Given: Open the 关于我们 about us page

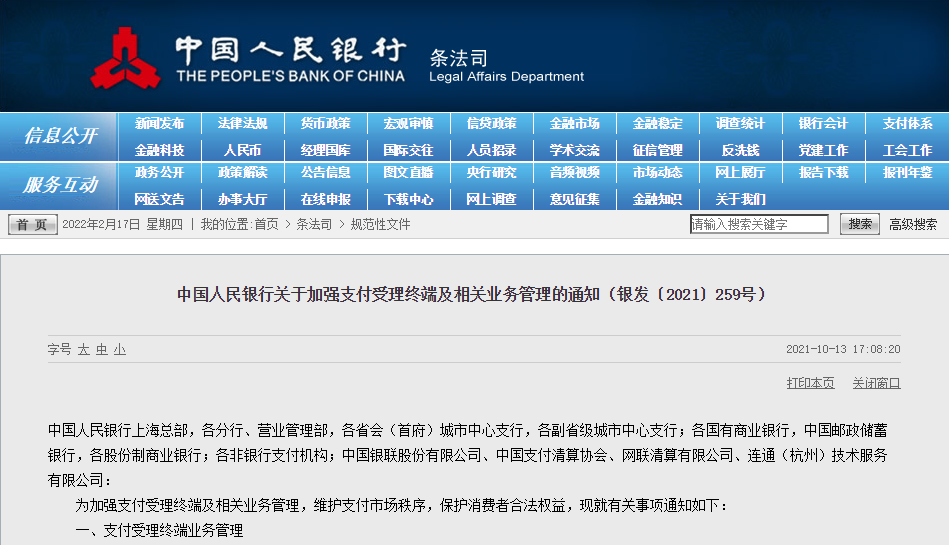Looking at the screenshot, I should click(x=740, y=199).
